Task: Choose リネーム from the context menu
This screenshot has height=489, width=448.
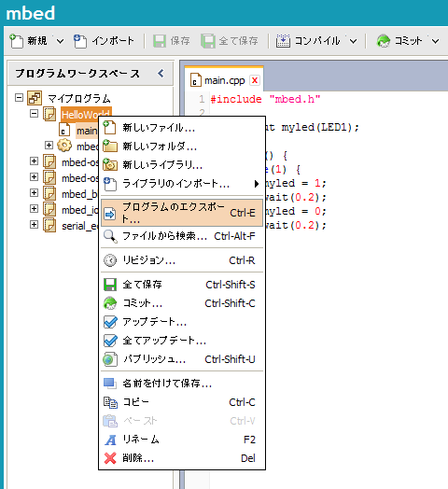Action: (182, 440)
